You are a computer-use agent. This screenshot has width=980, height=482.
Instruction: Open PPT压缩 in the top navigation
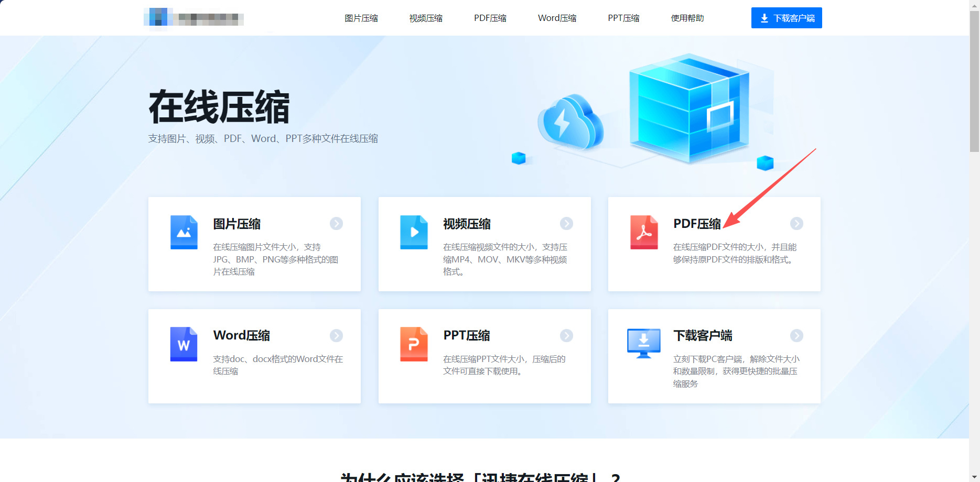coord(623,18)
